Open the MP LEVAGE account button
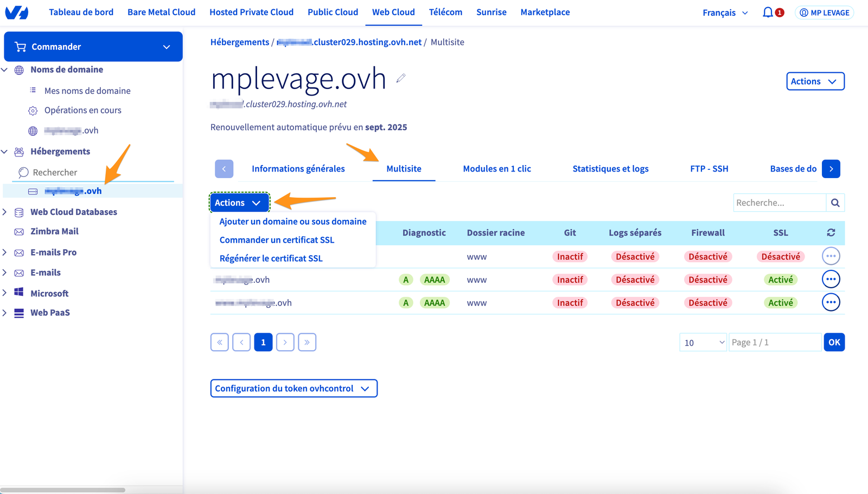 825,12
